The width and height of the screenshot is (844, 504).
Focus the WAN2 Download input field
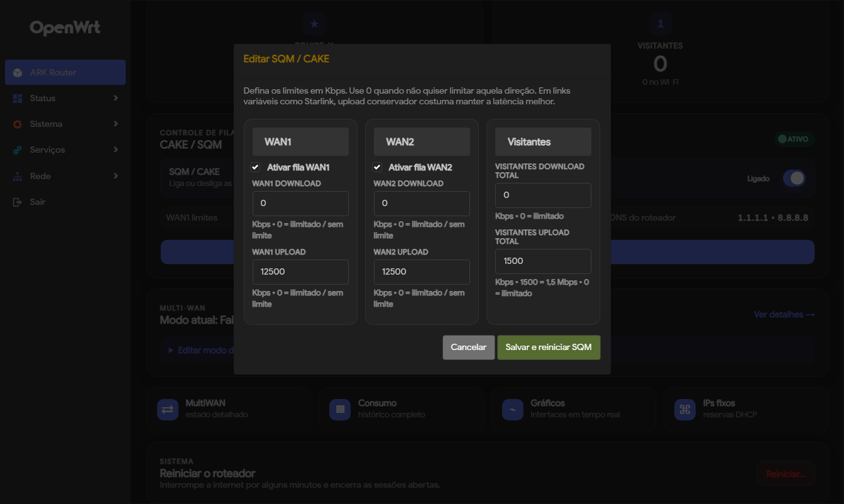tap(422, 204)
